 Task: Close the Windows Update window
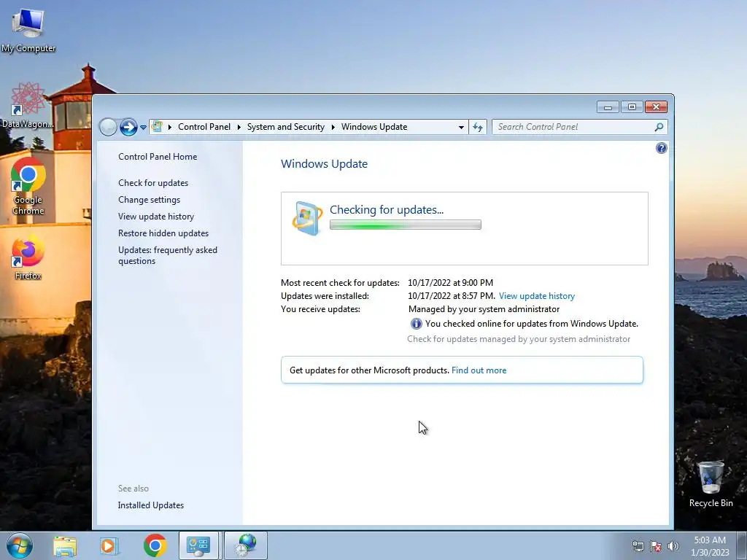click(656, 107)
